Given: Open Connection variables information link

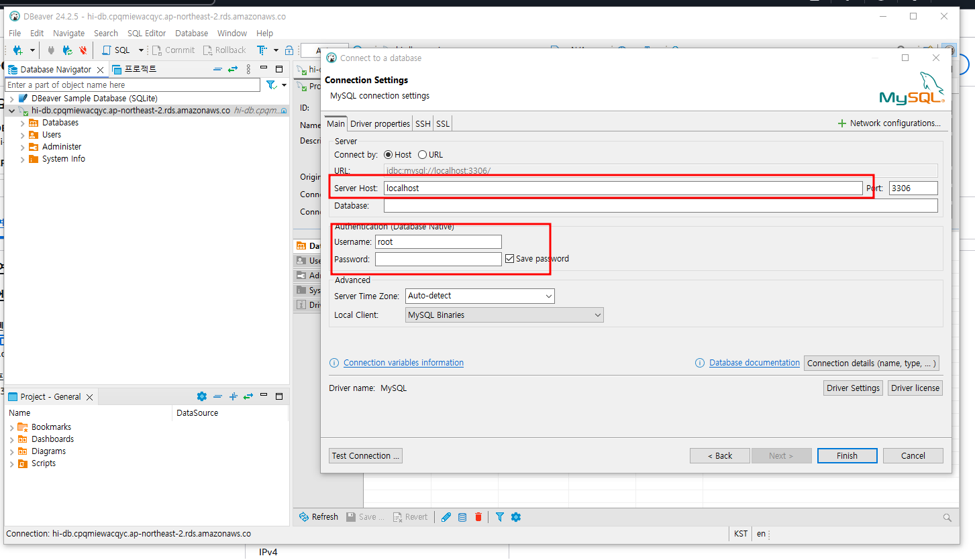Looking at the screenshot, I should click(x=403, y=363).
